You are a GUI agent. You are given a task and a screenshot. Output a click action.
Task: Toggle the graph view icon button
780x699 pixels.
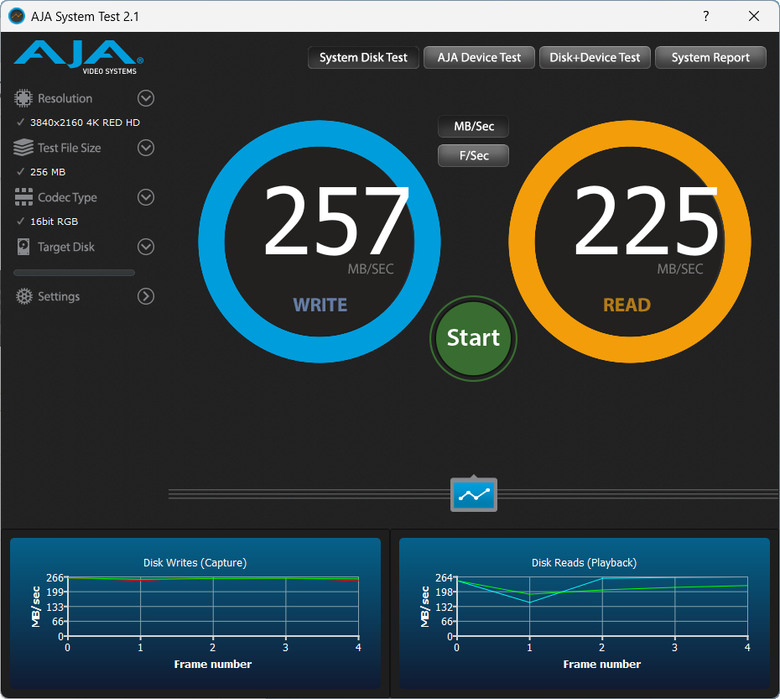coord(474,495)
